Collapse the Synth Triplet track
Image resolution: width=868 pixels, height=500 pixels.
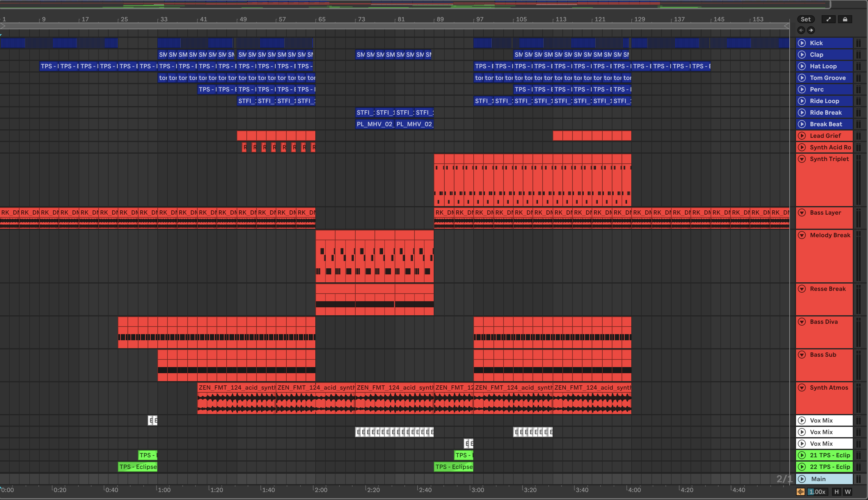click(802, 159)
